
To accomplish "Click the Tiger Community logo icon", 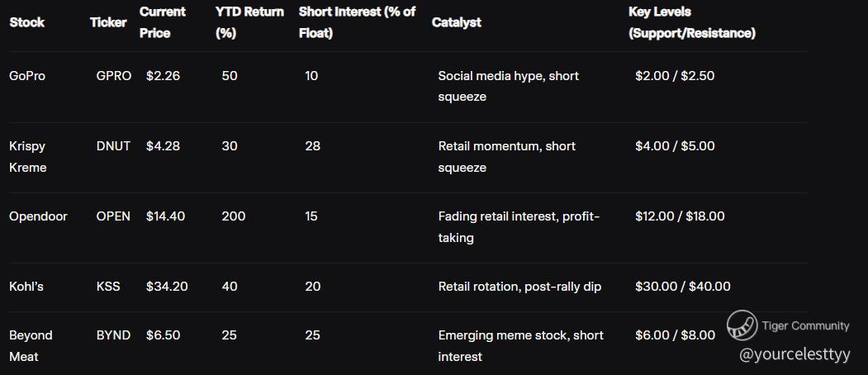I will point(742,326).
